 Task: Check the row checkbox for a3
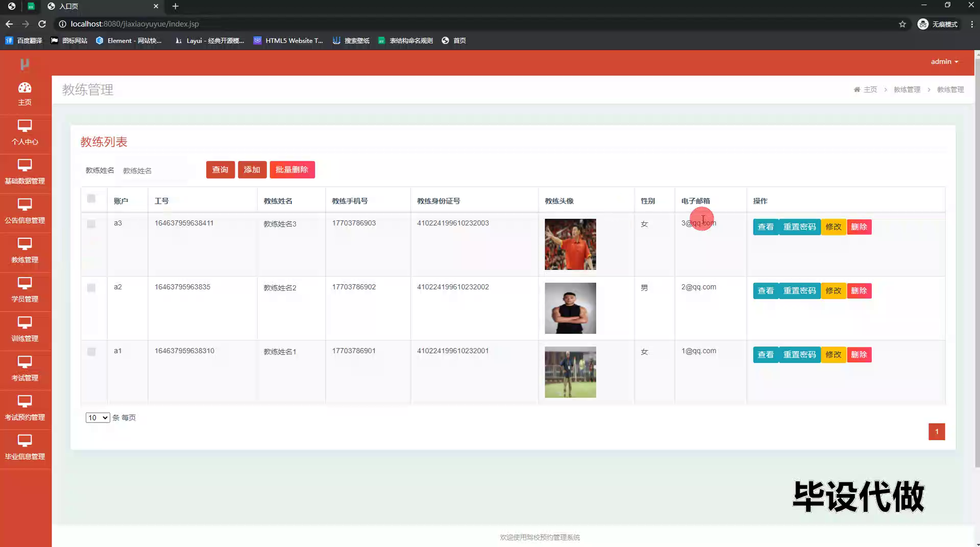point(91,224)
